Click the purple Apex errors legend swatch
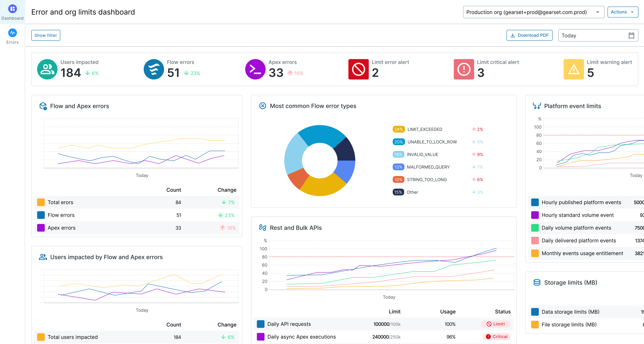The image size is (644, 344). coord(41,228)
